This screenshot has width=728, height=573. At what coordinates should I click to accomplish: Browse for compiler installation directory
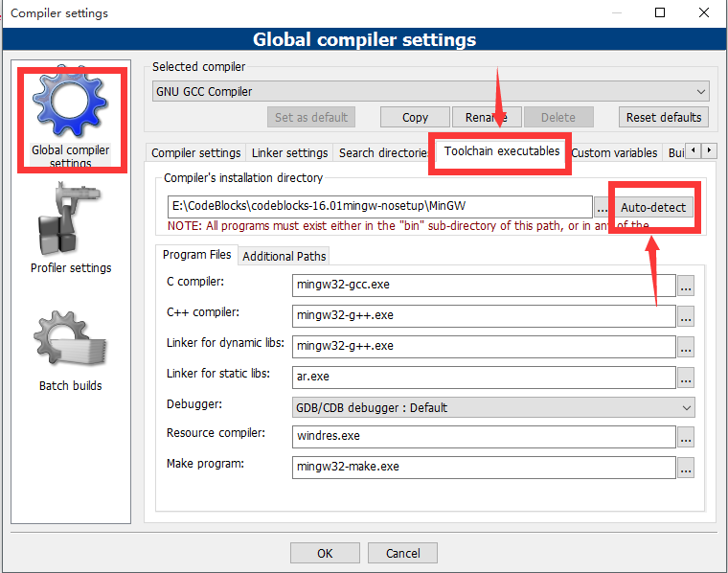pos(602,208)
